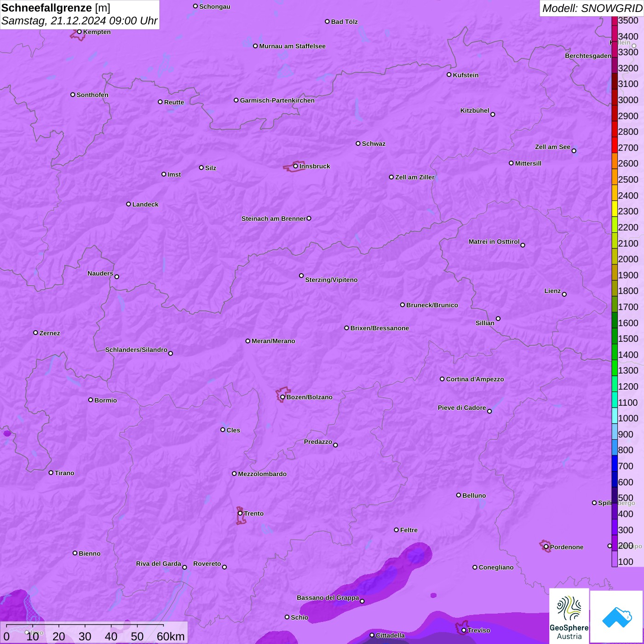
Task: Click the Schwaz label
Action: [374, 144]
